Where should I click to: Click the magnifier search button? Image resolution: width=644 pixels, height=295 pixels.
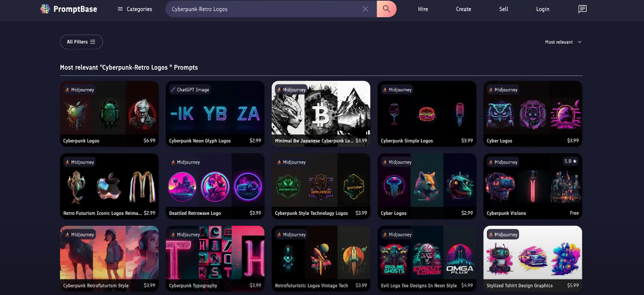tap(386, 9)
